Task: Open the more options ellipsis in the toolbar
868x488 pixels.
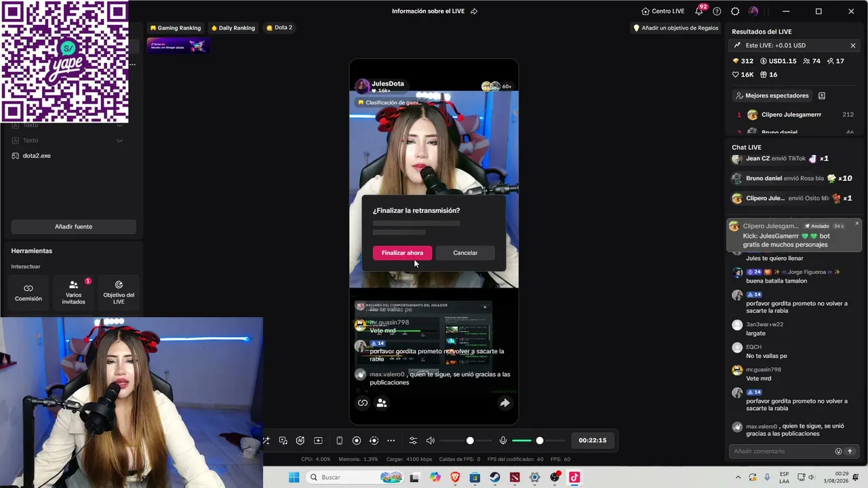Action: point(391,441)
